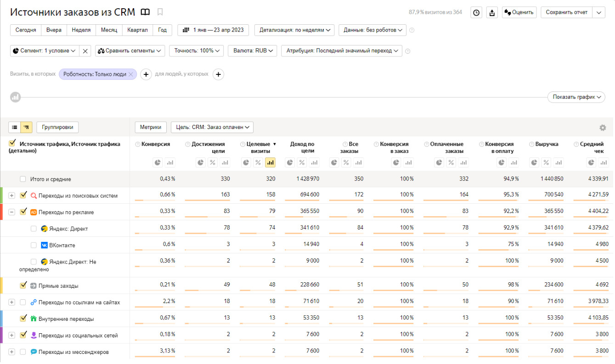Open Цель: CRM Заказ оплачен dropdown
615x364 pixels.
point(212,127)
